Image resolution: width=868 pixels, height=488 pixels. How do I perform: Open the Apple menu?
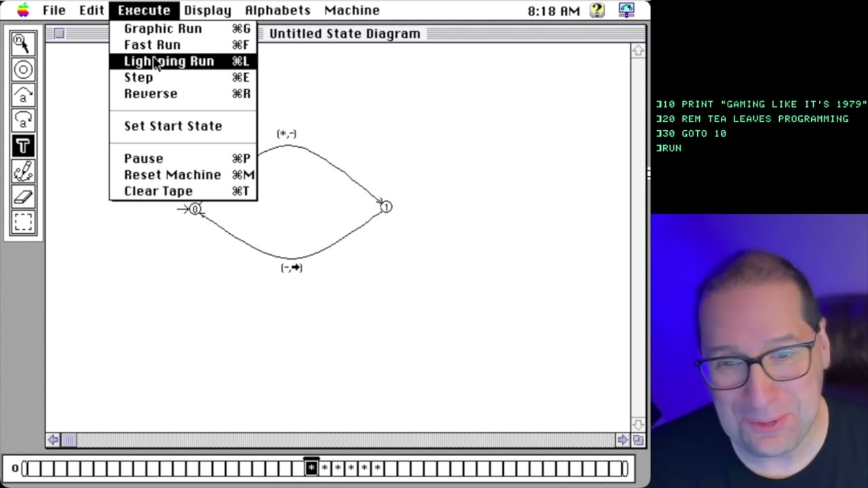22,10
